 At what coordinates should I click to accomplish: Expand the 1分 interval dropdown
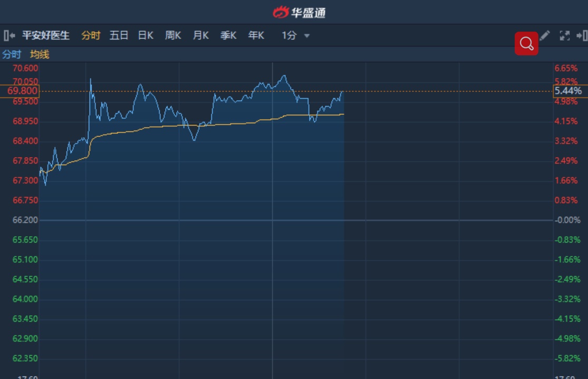295,36
